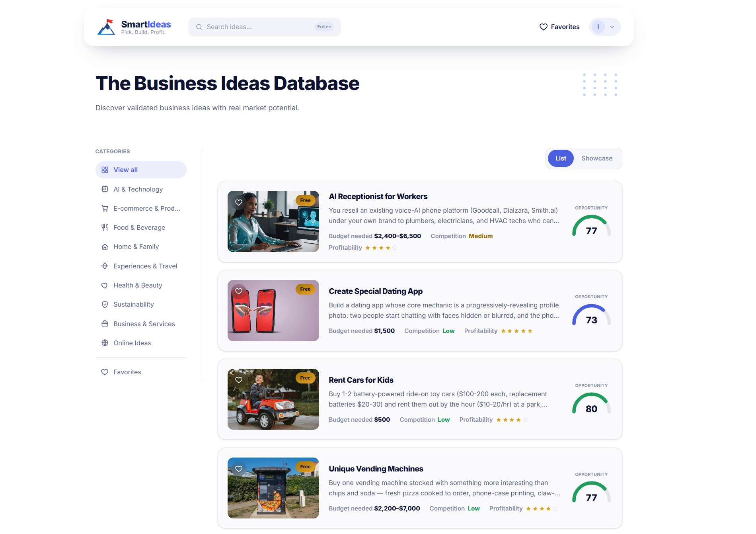Click the Business & Services briefcase icon
The height and width of the screenshot is (534, 756).
pos(105,324)
